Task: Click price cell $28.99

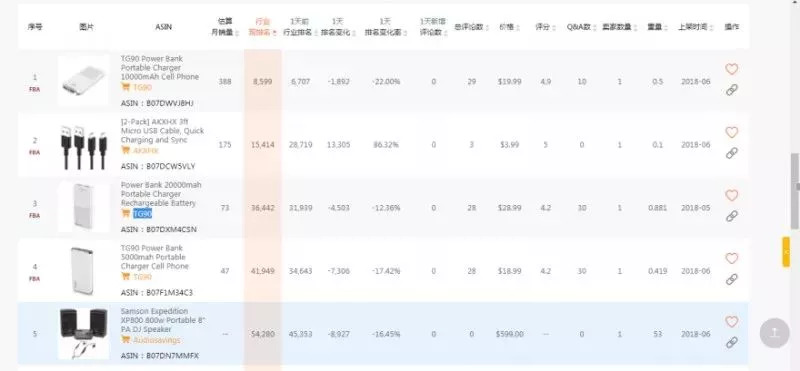Action: (509, 208)
